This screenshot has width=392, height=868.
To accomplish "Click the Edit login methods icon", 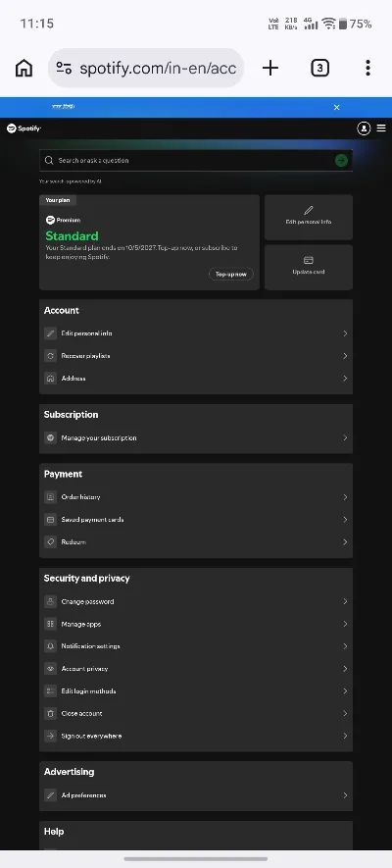I will click(50, 690).
